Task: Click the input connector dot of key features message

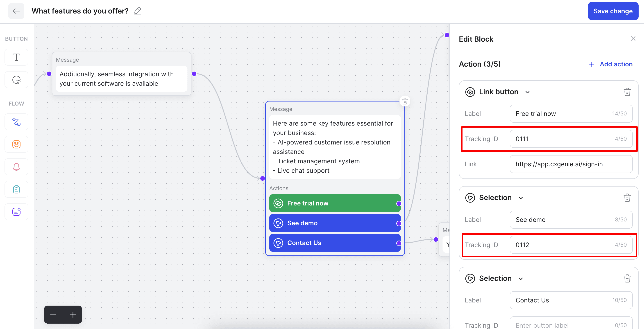Action: [262, 178]
